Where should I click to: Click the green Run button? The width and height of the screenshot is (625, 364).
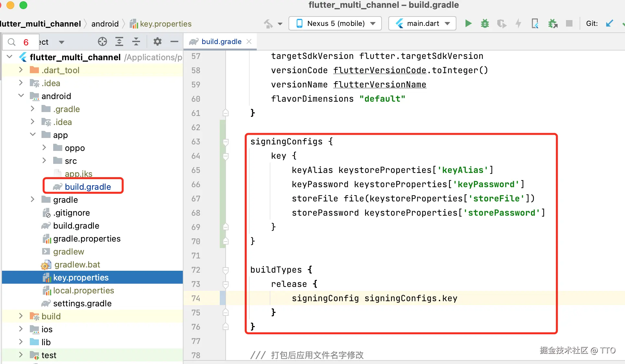(468, 23)
